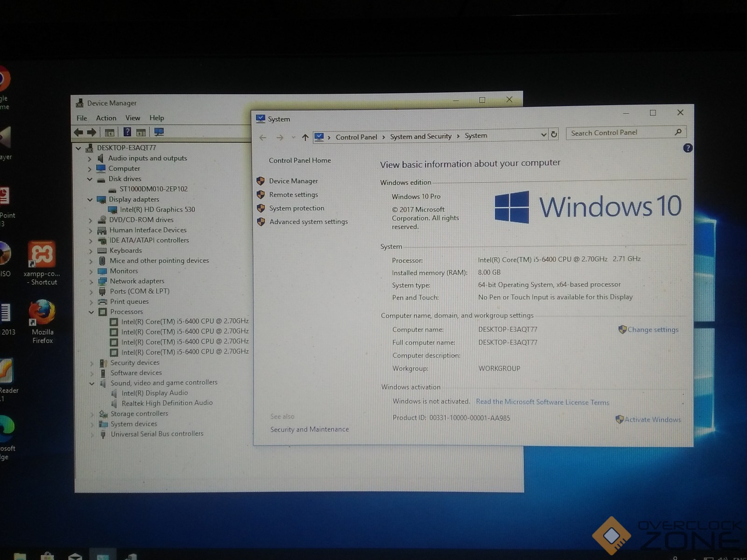The image size is (747, 560).
Task: Click Activate Windows link
Action: (x=653, y=420)
